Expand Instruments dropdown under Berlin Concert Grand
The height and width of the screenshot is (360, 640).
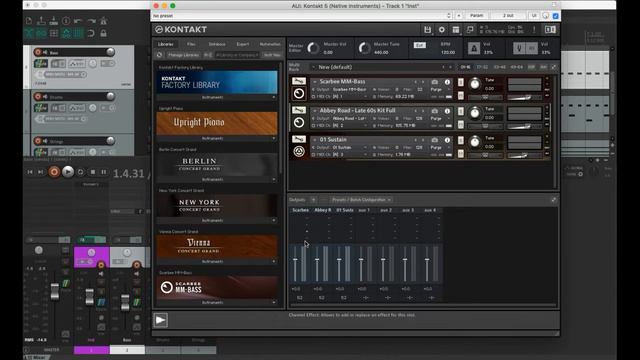(216, 180)
